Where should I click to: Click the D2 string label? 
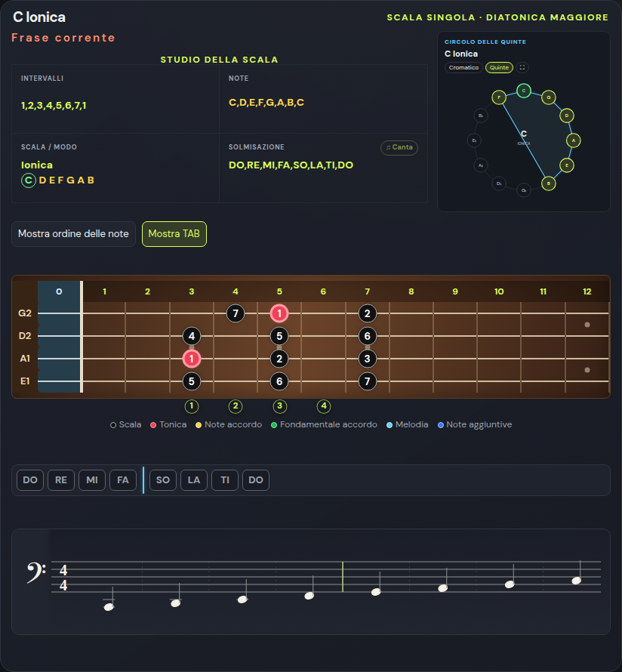pos(25,336)
